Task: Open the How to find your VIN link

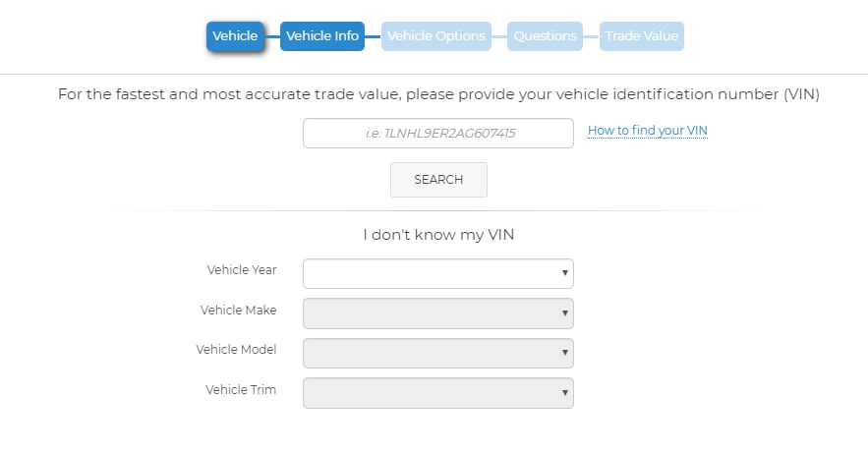Action: pyautogui.click(x=648, y=131)
